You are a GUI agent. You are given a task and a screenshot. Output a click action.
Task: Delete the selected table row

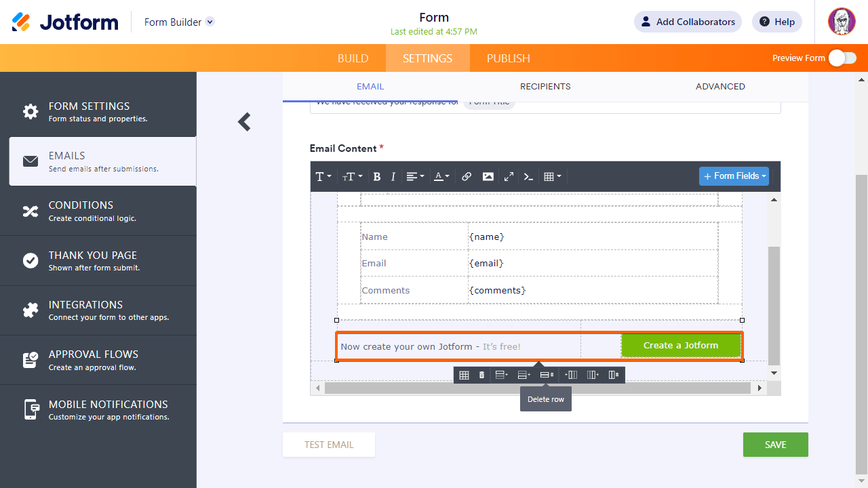point(547,375)
